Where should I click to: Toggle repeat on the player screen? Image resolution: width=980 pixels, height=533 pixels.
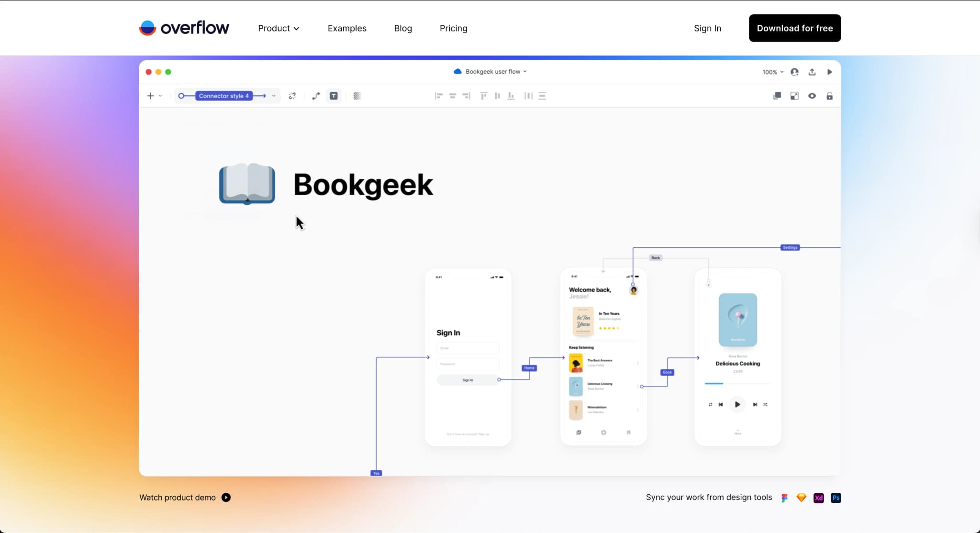[710, 404]
